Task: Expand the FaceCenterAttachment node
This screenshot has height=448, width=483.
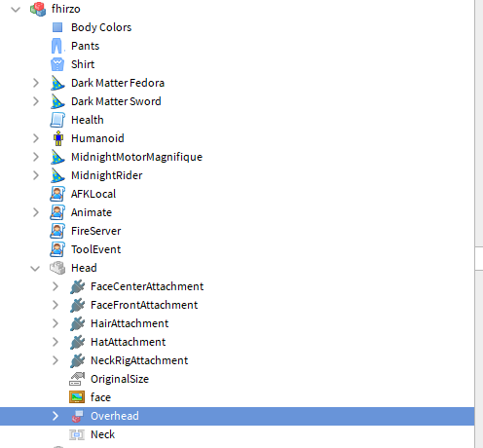Action: click(56, 286)
